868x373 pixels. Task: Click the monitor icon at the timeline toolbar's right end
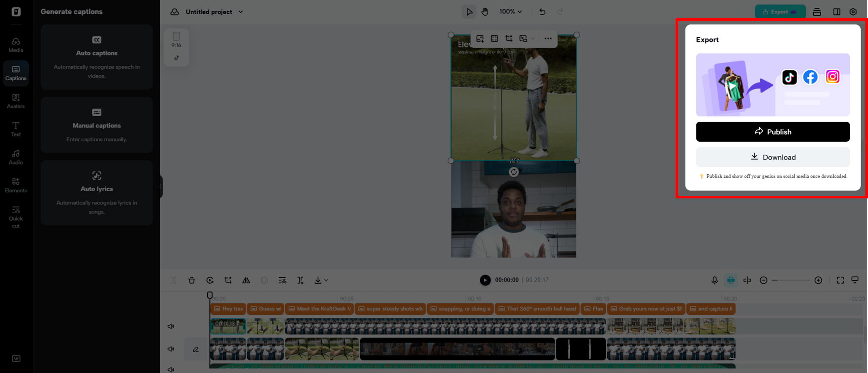[855, 280]
